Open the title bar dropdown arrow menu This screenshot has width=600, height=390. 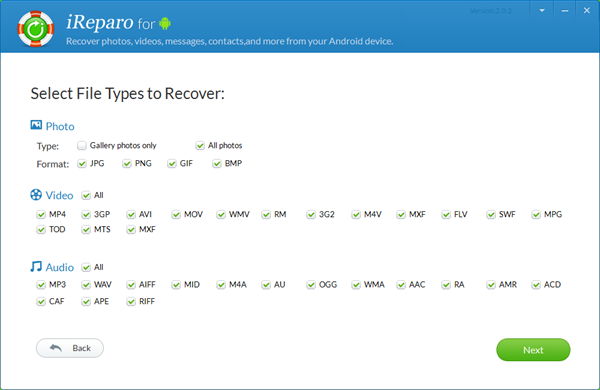pyautogui.click(x=542, y=11)
